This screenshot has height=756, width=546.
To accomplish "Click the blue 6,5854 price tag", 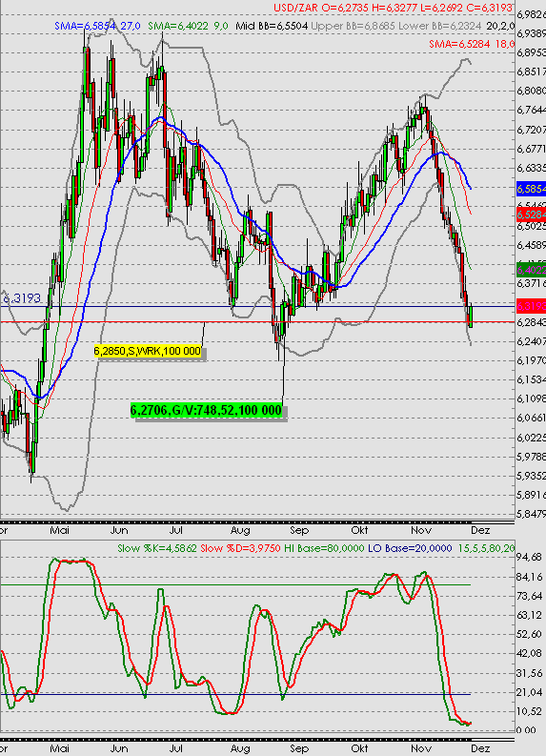I will 531,189.
